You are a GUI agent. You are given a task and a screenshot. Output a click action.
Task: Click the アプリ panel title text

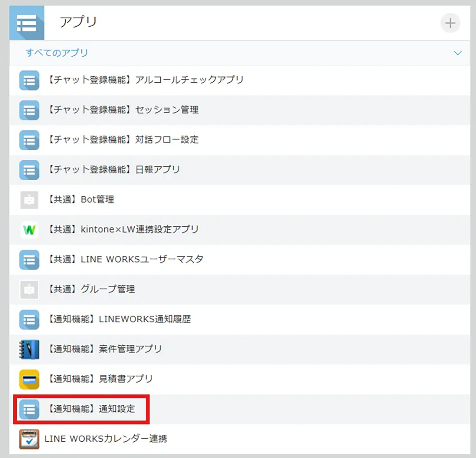point(78,22)
